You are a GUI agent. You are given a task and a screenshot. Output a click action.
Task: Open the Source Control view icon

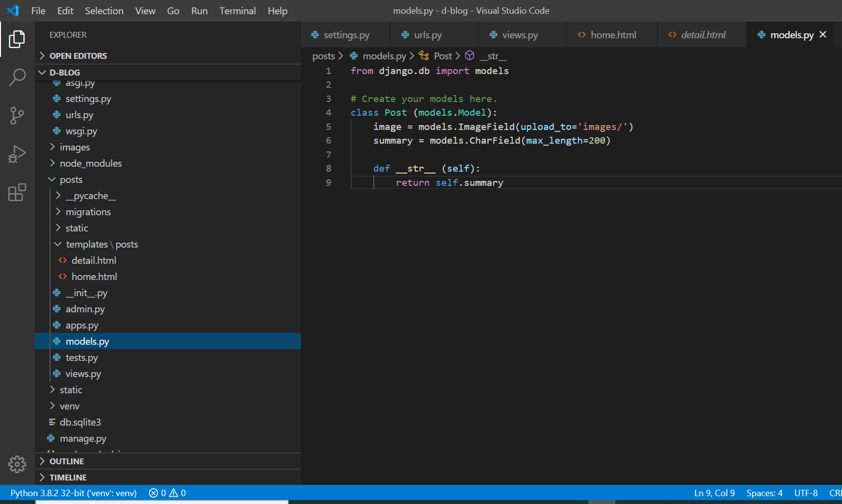(17, 116)
